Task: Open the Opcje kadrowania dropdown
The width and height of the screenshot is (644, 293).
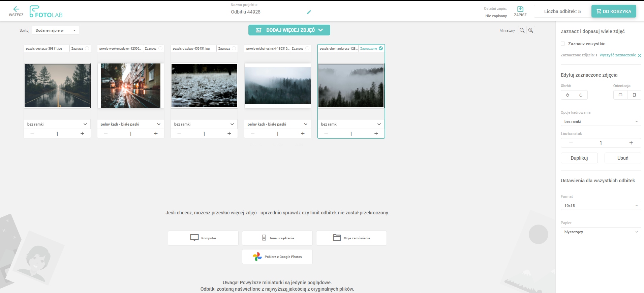Action: pyautogui.click(x=601, y=122)
